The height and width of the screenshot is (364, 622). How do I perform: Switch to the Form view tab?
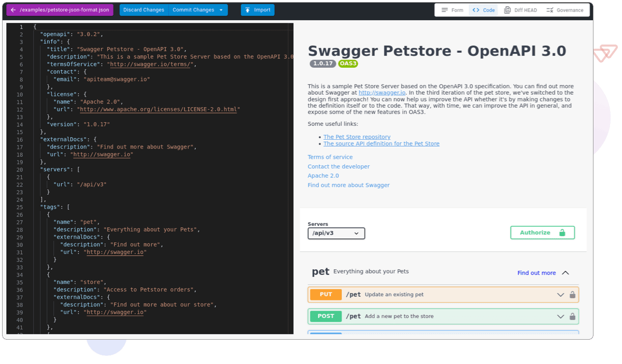click(x=452, y=10)
